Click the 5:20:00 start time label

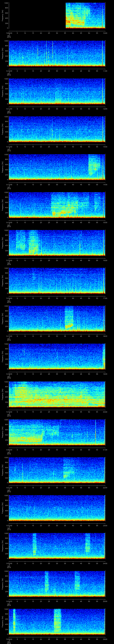point(9,450)
